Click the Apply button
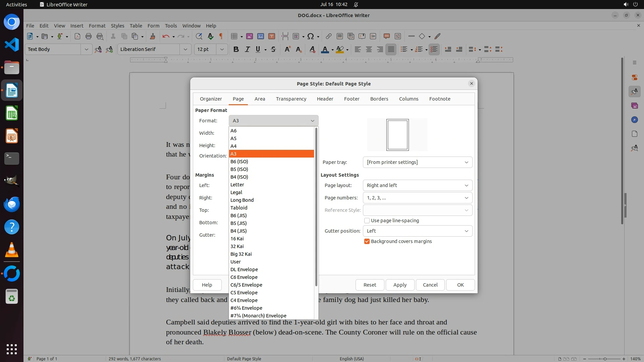 [400, 285]
